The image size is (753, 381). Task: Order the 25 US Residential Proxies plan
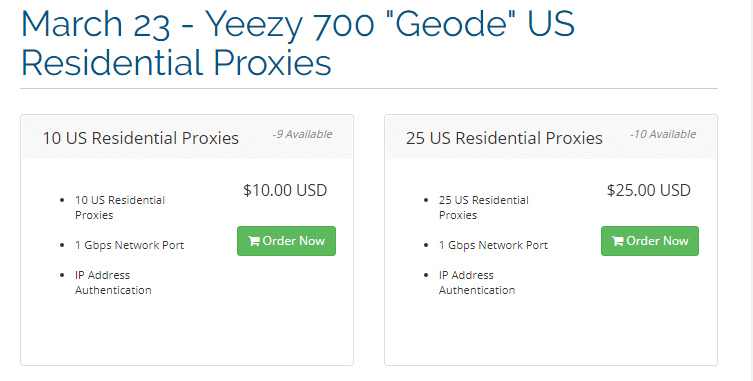(x=650, y=241)
